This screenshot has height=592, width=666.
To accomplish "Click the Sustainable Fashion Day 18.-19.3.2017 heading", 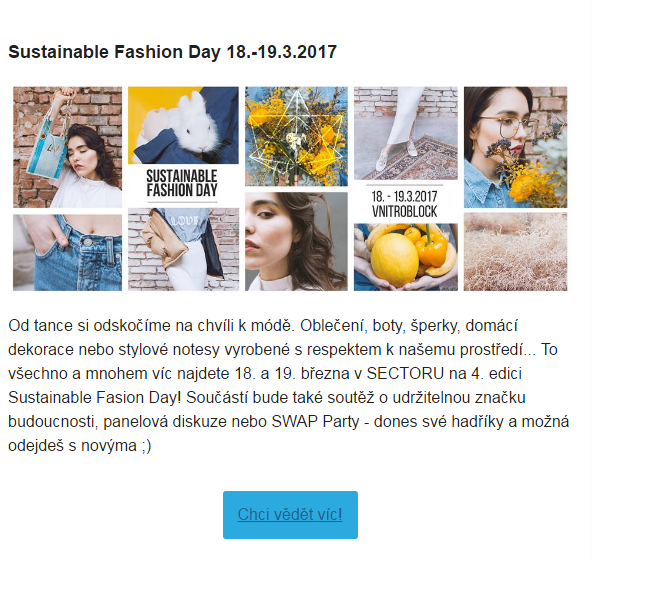I will click(172, 51).
